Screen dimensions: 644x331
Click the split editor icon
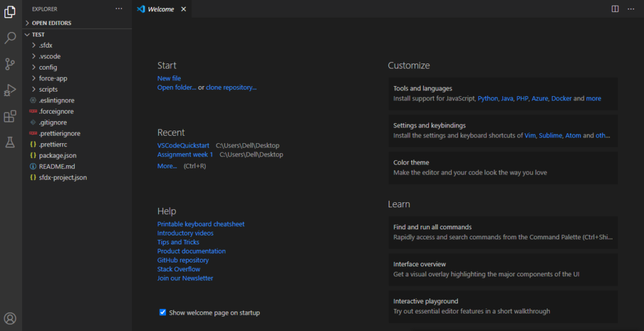coord(615,9)
